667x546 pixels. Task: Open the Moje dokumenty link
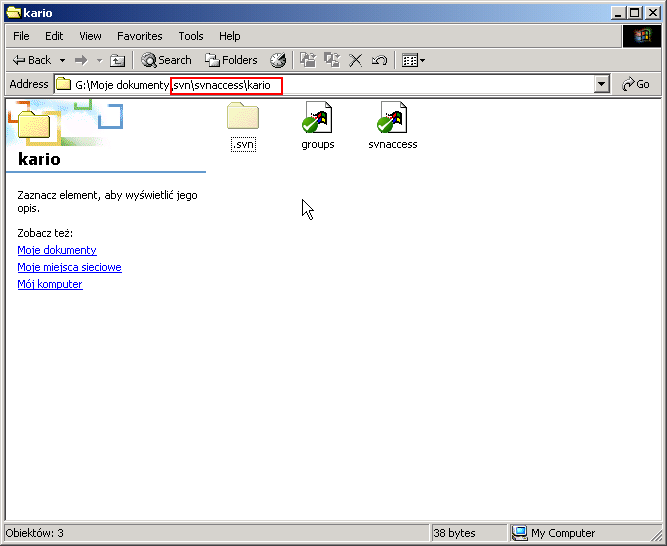[57, 250]
